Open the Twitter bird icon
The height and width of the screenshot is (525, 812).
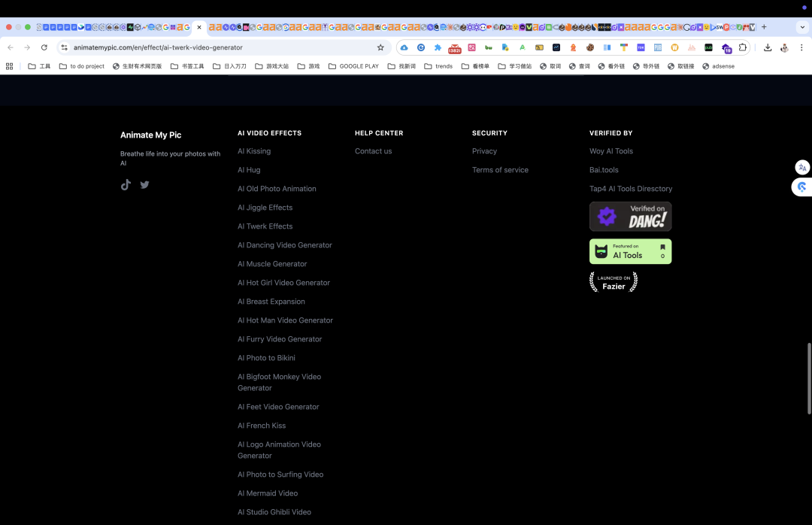[144, 184]
